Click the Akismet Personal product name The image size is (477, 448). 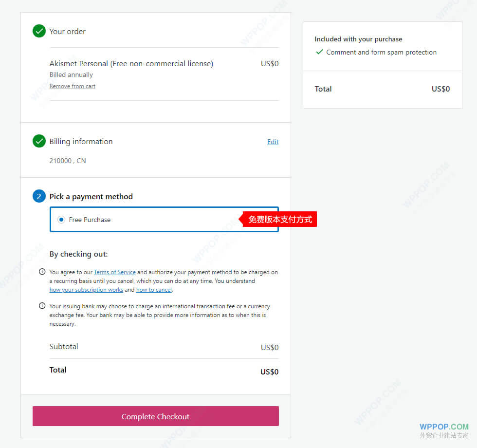131,64
